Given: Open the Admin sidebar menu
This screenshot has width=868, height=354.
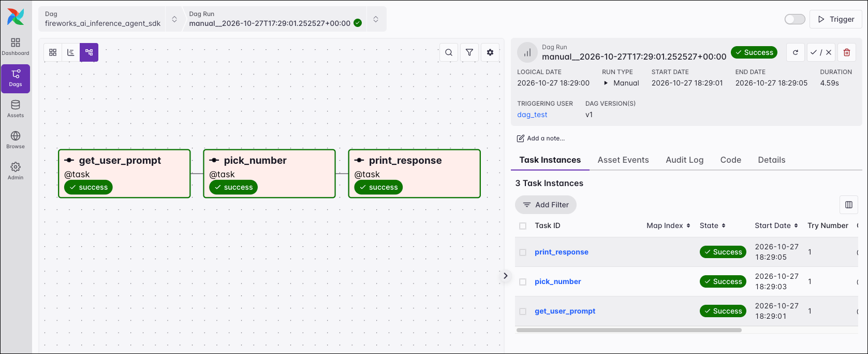Looking at the screenshot, I should point(16,171).
